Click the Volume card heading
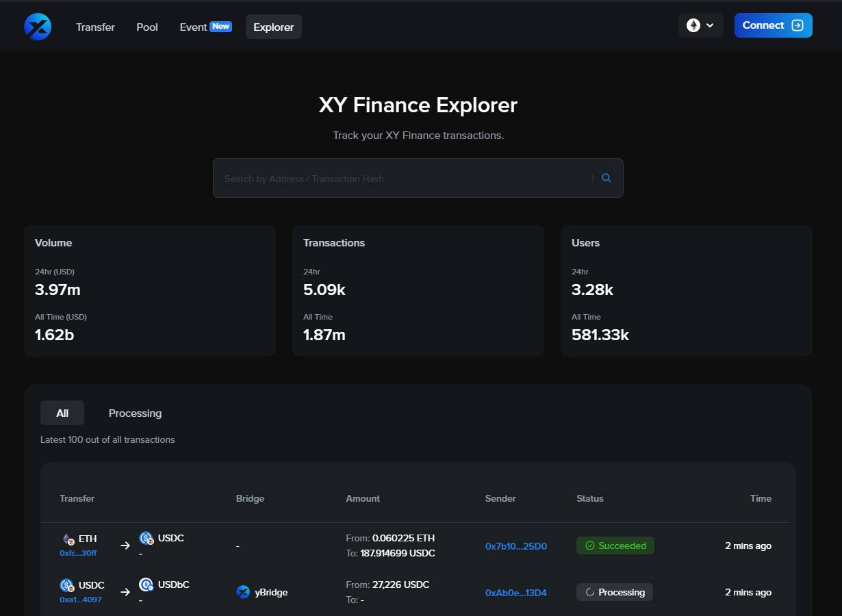842x616 pixels. click(x=53, y=243)
